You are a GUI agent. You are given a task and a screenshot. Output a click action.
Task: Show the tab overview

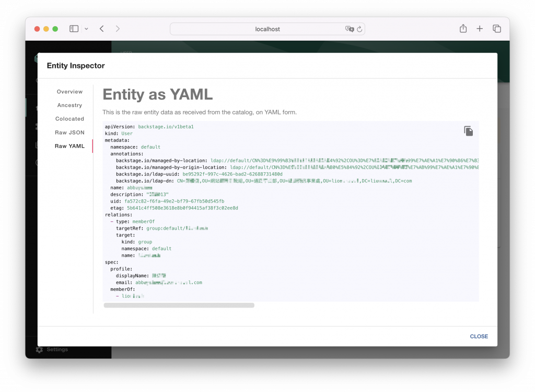(x=497, y=29)
